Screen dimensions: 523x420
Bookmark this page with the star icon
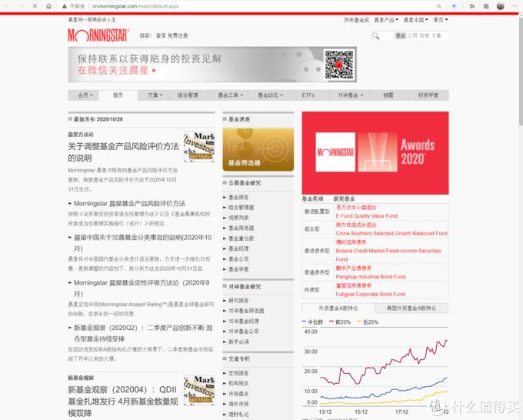click(x=438, y=6)
